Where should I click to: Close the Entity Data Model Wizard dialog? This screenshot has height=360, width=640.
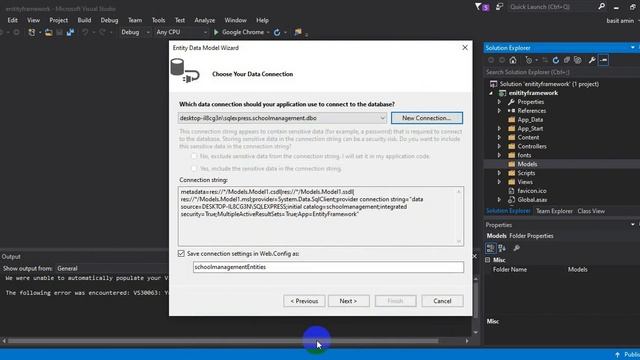point(464,47)
